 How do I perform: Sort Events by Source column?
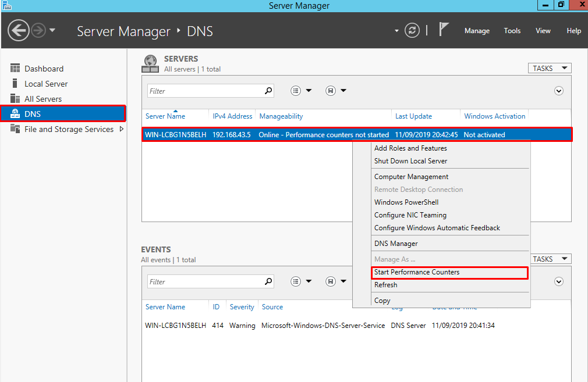[272, 307]
